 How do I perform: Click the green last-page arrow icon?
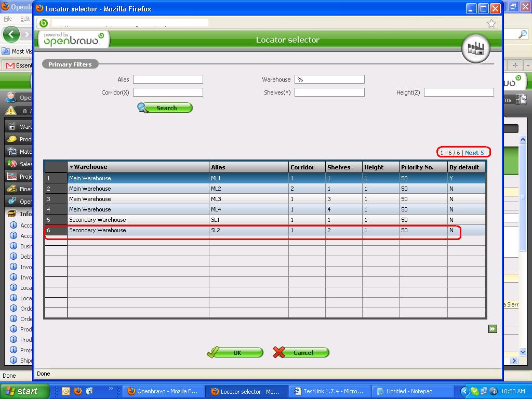[x=493, y=329]
